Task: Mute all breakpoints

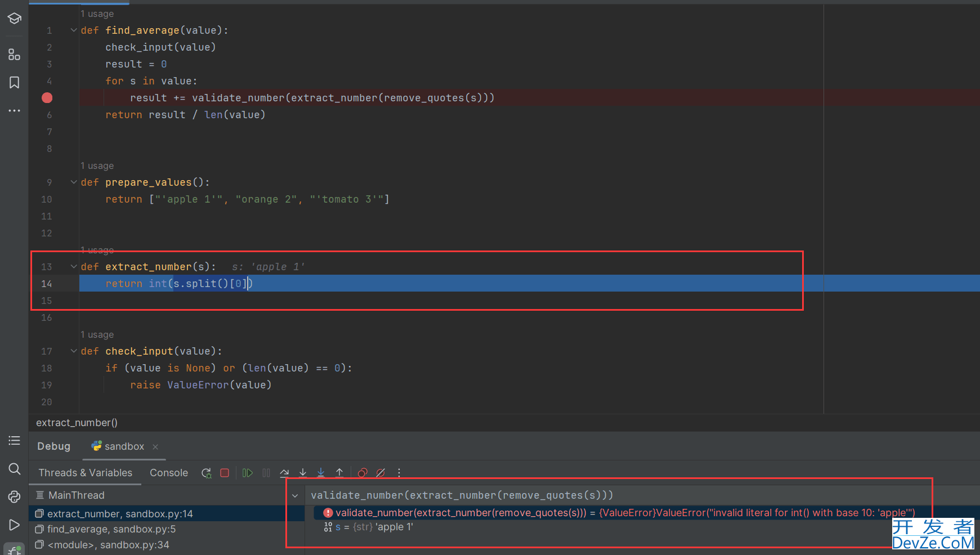Action: [x=381, y=473]
